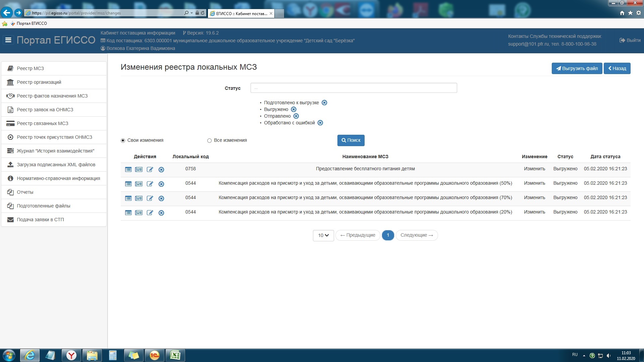Click the delete icon in row 0758
This screenshot has width=644, height=362.
[161, 170]
